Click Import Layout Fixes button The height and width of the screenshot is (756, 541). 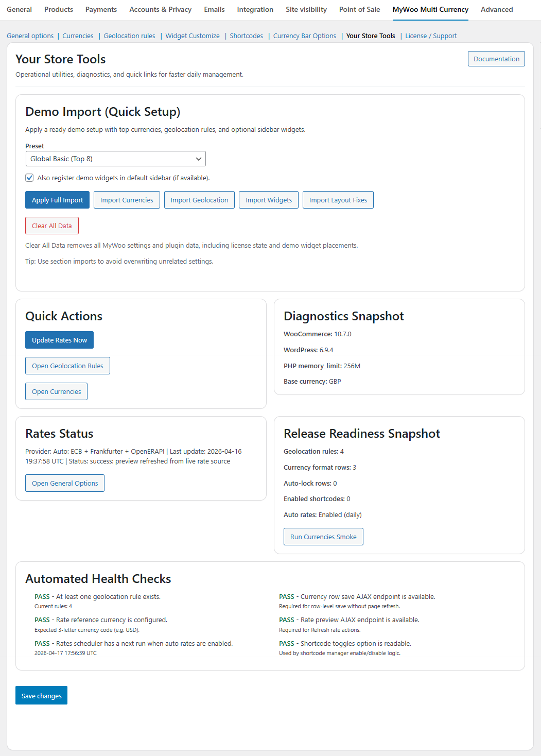click(x=338, y=200)
